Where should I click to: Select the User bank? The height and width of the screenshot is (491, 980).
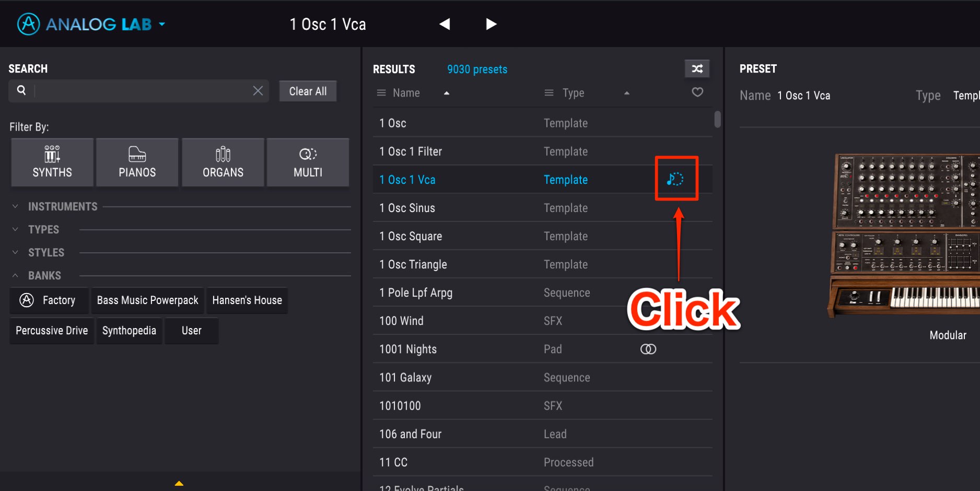point(192,331)
